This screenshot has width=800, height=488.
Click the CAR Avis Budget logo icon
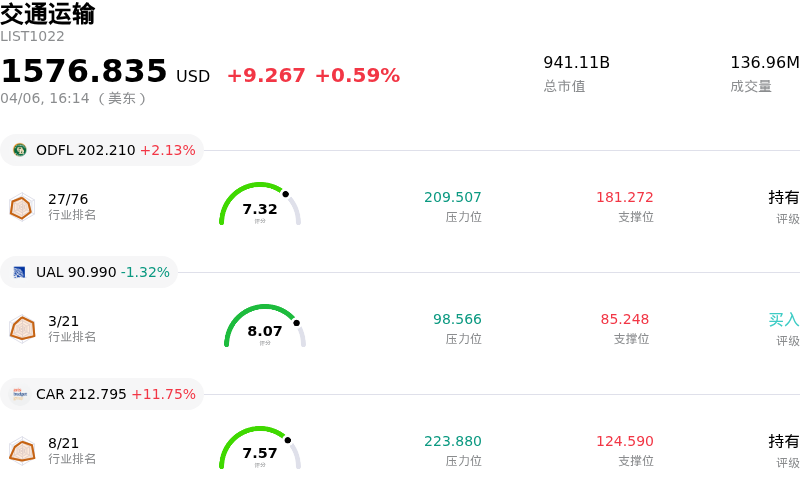[20, 394]
